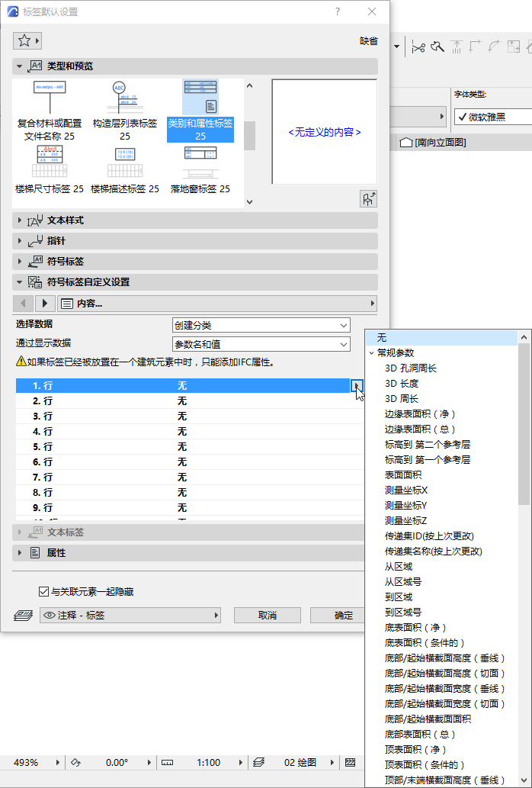Switch to the 南向立面图 view tab
The image size is (532, 788).
[434, 143]
